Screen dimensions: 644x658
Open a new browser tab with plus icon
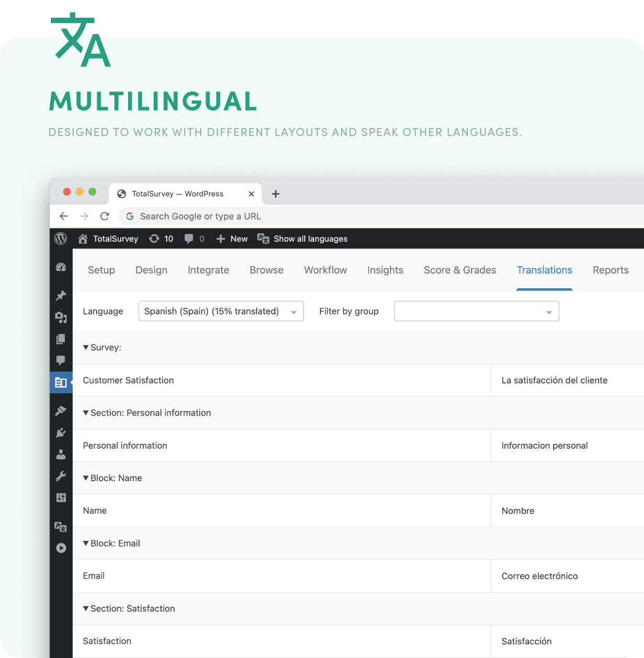click(x=275, y=194)
